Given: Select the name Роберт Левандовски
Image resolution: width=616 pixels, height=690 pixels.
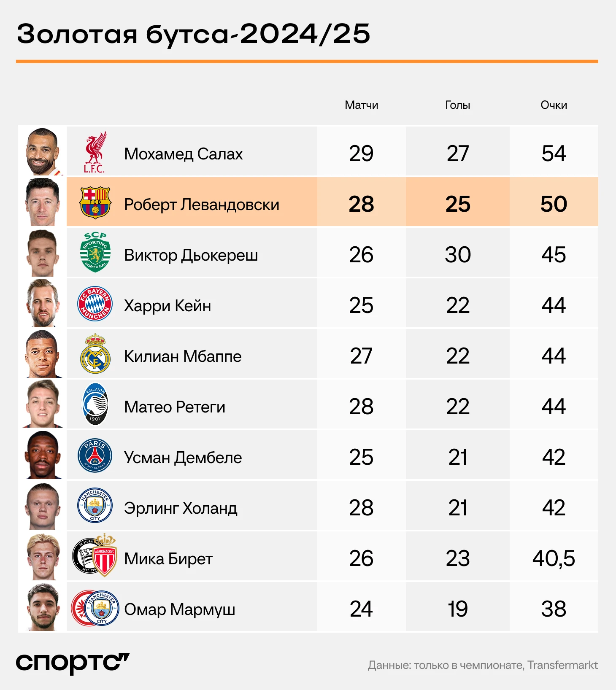Looking at the screenshot, I should click(202, 205).
